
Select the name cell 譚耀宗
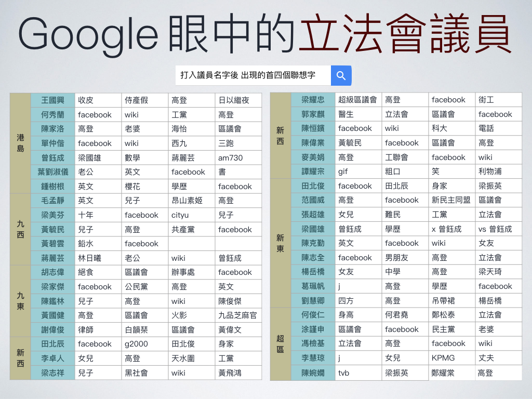pyautogui.click(x=313, y=171)
